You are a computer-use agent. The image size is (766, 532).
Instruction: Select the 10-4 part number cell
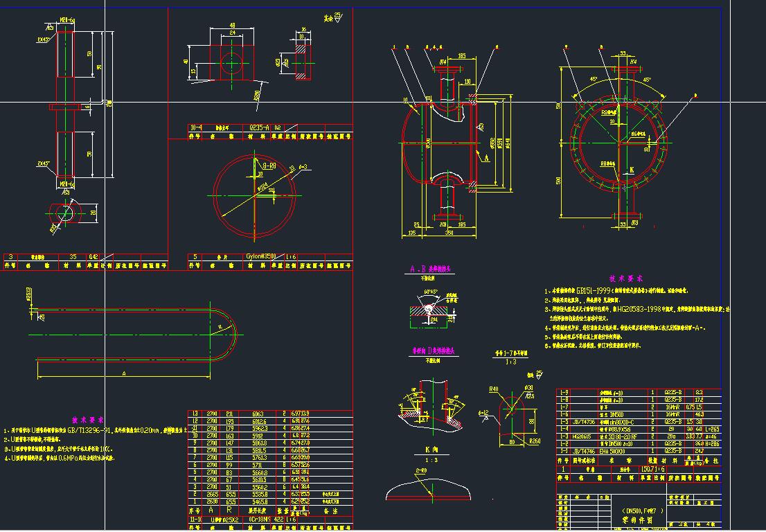tap(196, 127)
